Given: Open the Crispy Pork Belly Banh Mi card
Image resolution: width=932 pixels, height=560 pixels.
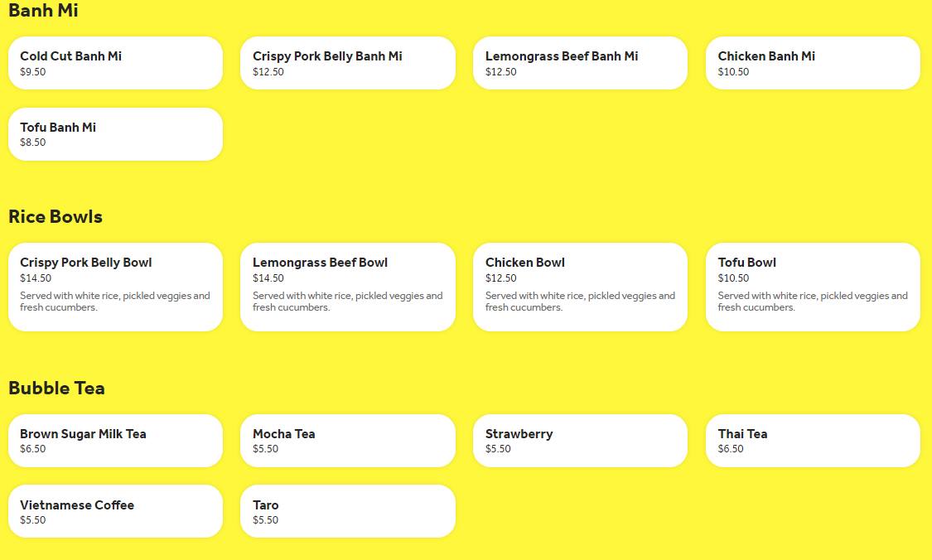Looking at the screenshot, I should (347, 62).
